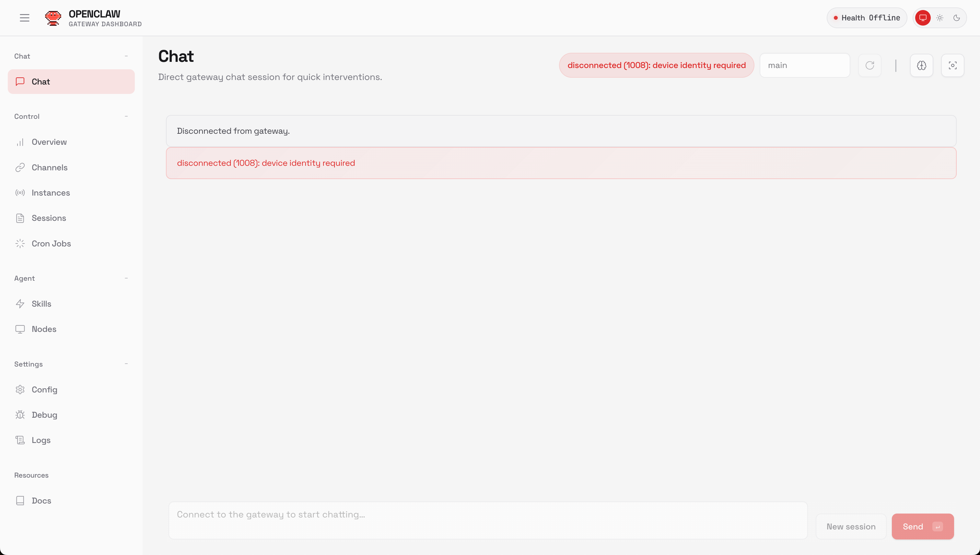Collapse the Agent sidebar section

pyautogui.click(x=126, y=278)
